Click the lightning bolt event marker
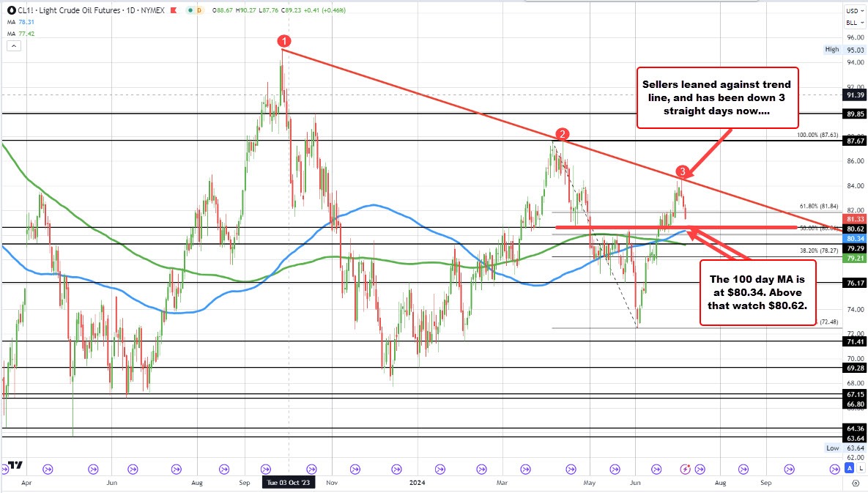This screenshot has width=868, height=493. [x=686, y=470]
